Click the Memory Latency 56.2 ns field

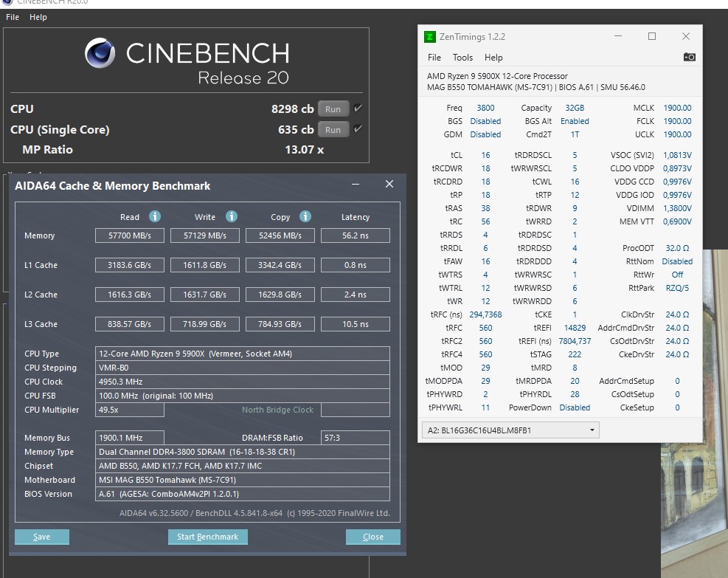[x=356, y=235]
